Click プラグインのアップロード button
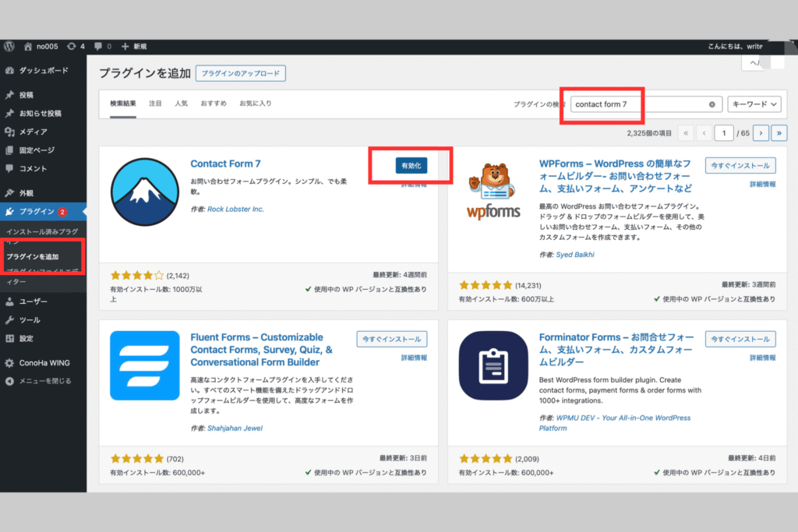 tap(241, 73)
